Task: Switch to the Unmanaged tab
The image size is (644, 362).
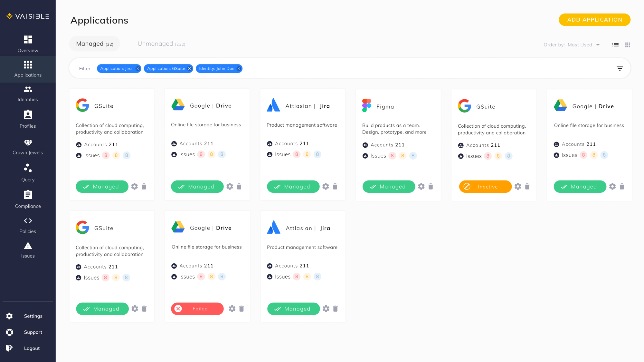Action: pyautogui.click(x=161, y=44)
